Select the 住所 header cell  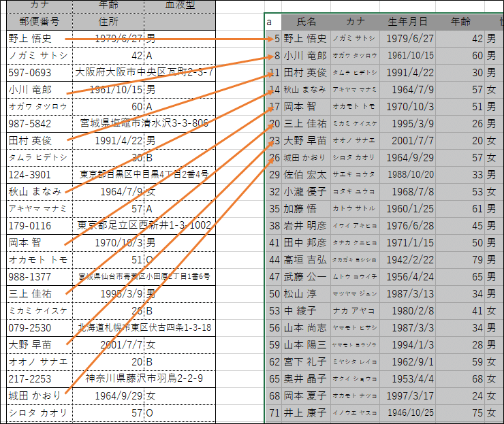point(108,22)
